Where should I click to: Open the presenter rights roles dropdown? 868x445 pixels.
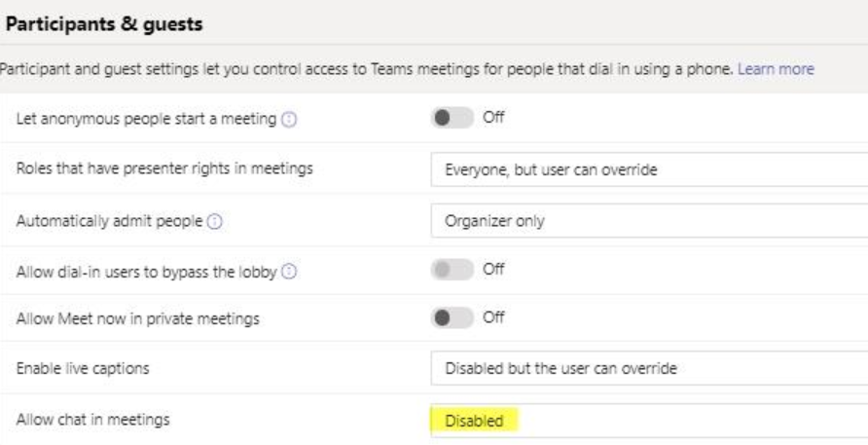pyautogui.click(x=648, y=169)
